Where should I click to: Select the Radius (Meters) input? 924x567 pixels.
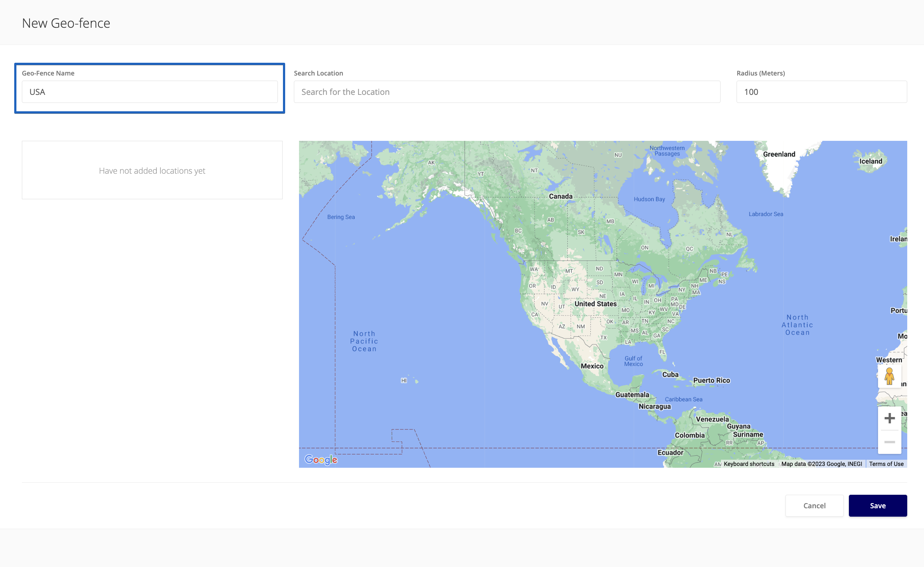821,92
